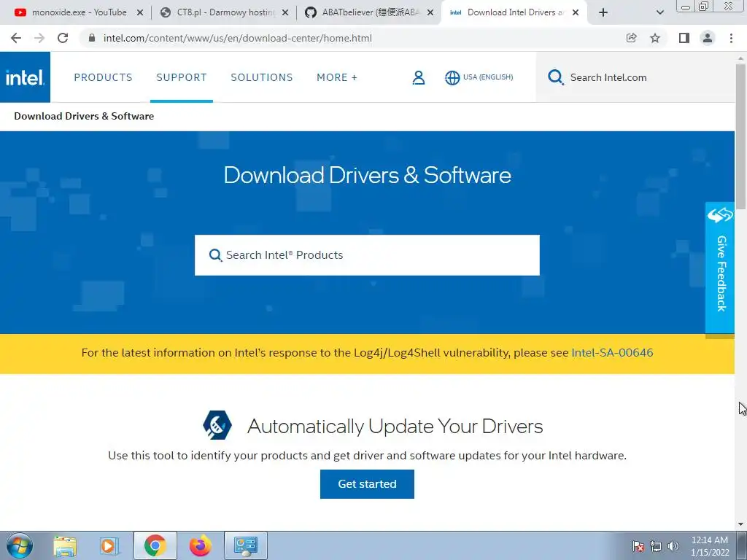Open a new tab with plus button
Viewport: 747px width, 560px height.
click(x=603, y=12)
